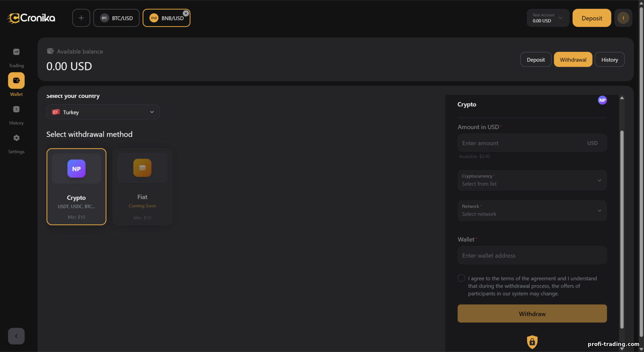Open the Trading sidebar icon

click(16, 52)
